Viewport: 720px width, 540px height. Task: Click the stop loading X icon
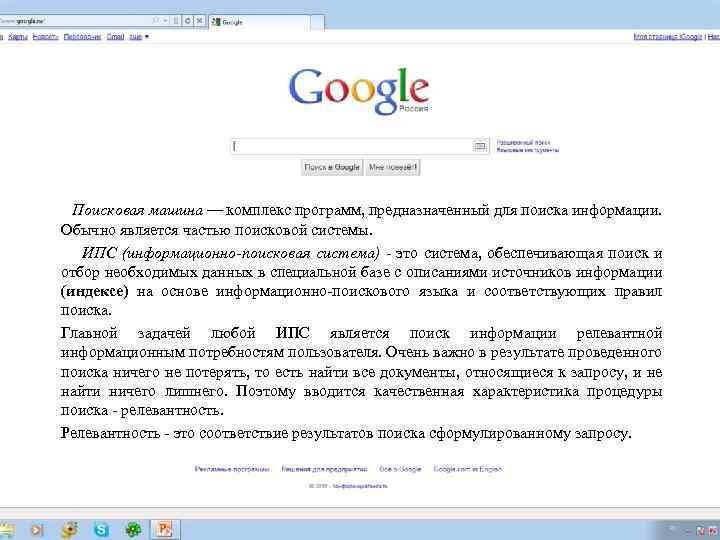[x=199, y=21]
